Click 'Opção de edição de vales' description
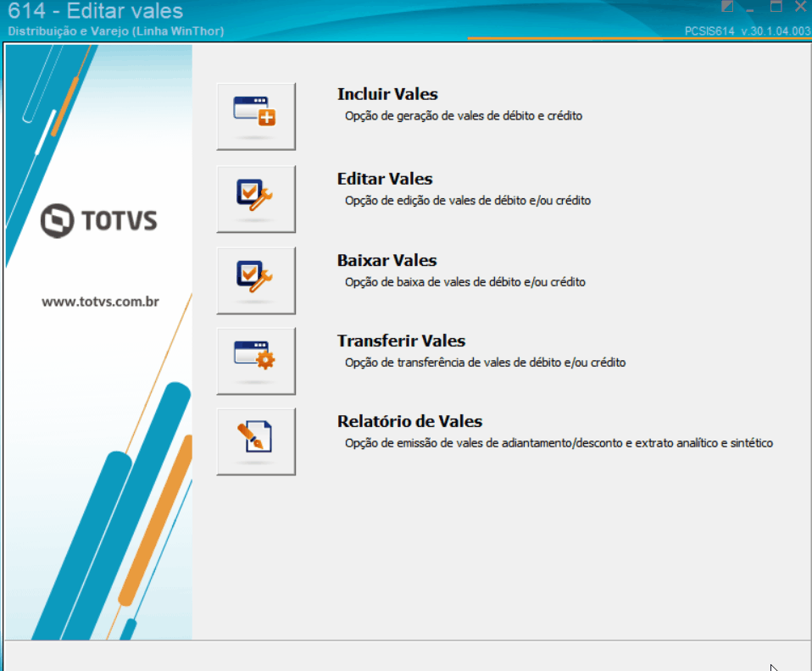The height and width of the screenshot is (671, 812). click(468, 201)
